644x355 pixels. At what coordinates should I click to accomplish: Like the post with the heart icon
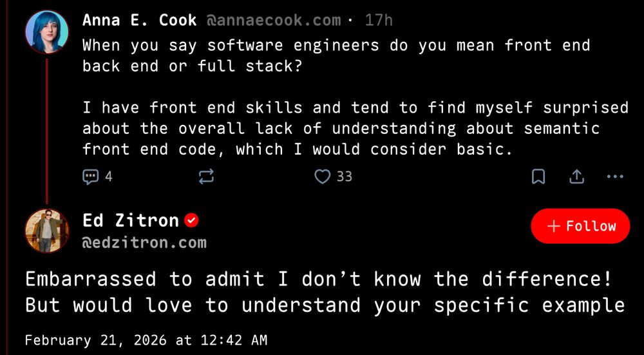[322, 176]
